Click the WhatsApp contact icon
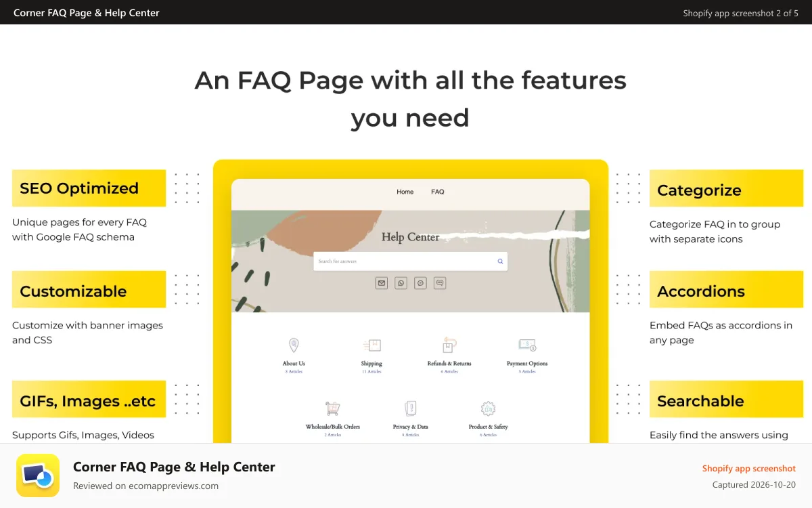The height and width of the screenshot is (508, 812). click(x=401, y=283)
